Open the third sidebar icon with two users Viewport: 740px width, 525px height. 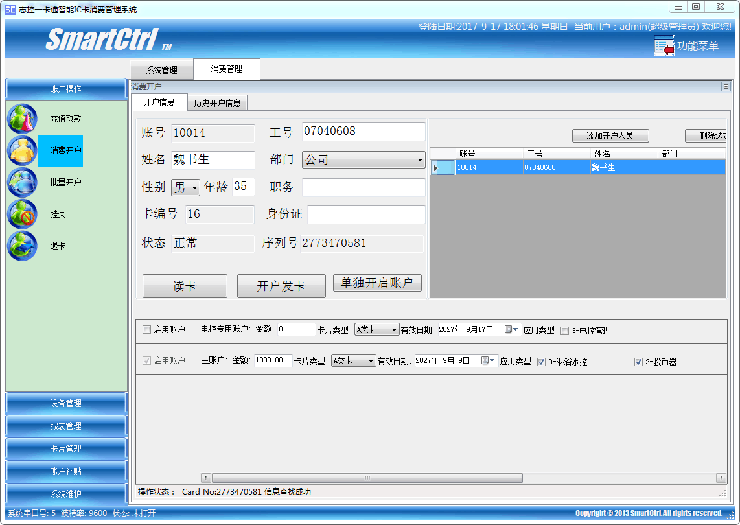pyautogui.click(x=22, y=182)
